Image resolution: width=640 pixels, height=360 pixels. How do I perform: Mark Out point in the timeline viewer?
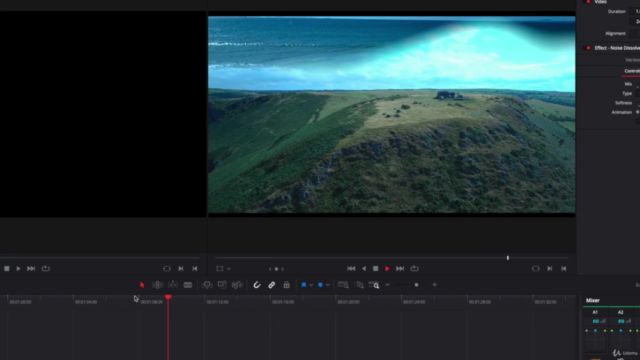(564, 269)
